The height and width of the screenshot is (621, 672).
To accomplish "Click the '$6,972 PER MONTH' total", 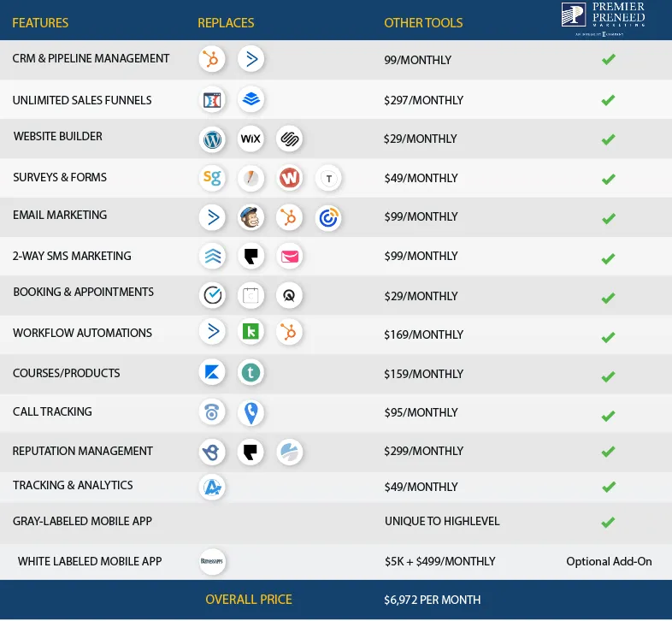I will pyautogui.click(x=433, y=600).
